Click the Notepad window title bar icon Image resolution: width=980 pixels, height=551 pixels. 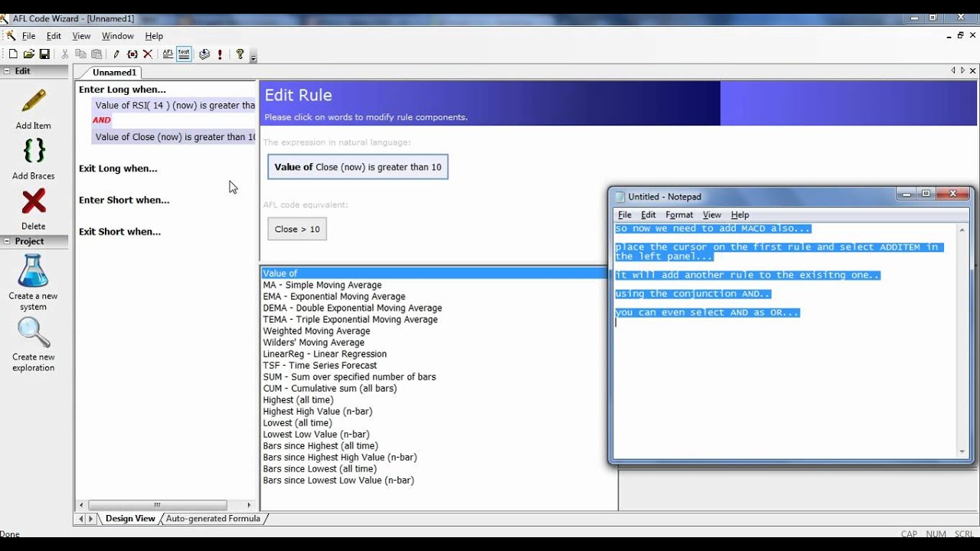(x=620, y=197)
